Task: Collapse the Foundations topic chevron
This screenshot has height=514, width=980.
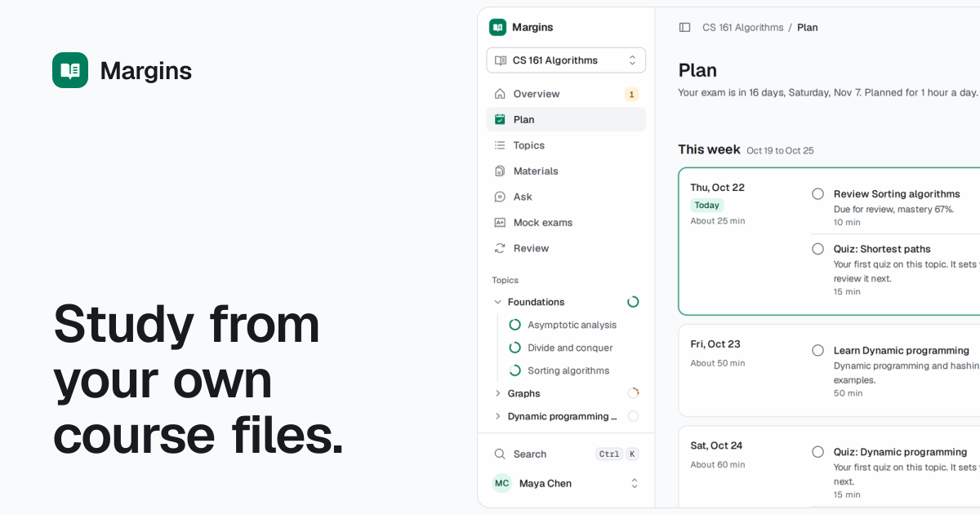Action: click(497, 302)
